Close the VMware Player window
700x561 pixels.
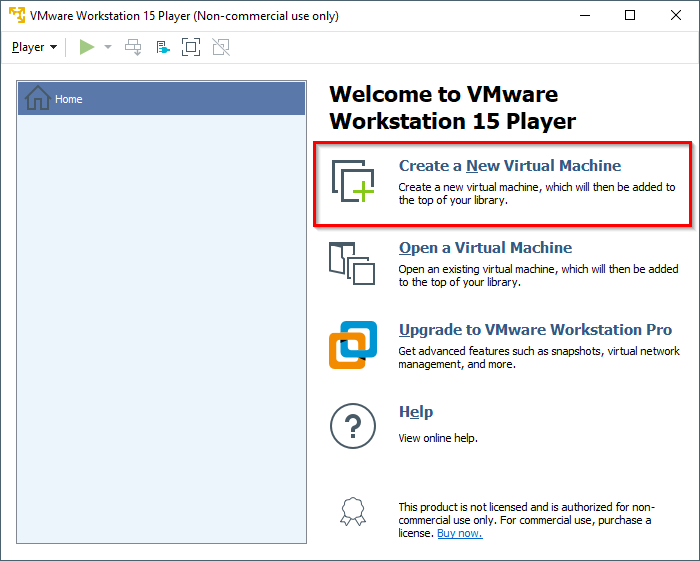[x=676, y=15]
